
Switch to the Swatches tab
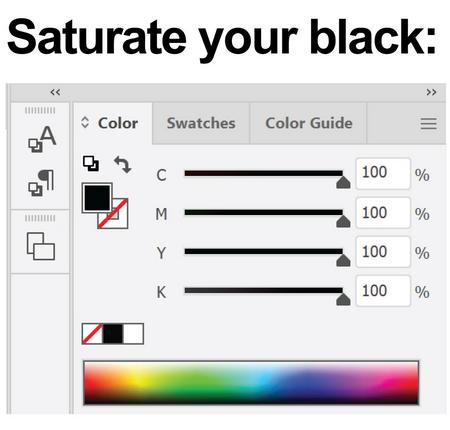201,123
